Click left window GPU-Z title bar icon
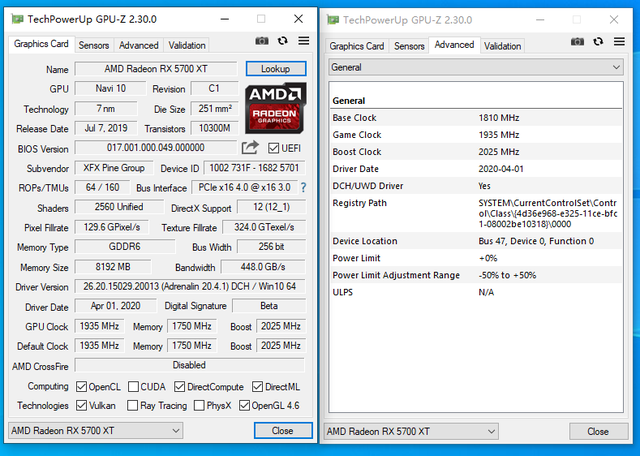Image resolution: width=640 pixels, height=456 pixels. coord(17,19)
